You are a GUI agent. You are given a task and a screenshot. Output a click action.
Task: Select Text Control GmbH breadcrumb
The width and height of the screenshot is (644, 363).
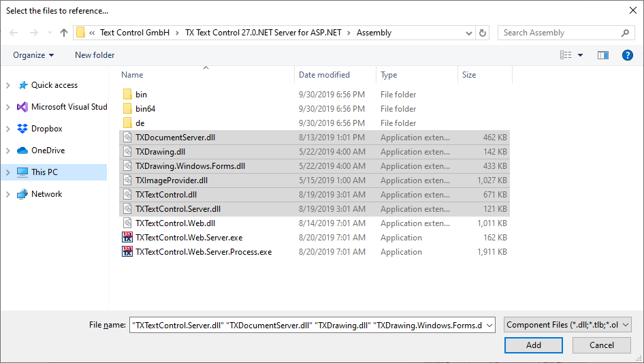(x=135, y=33)
